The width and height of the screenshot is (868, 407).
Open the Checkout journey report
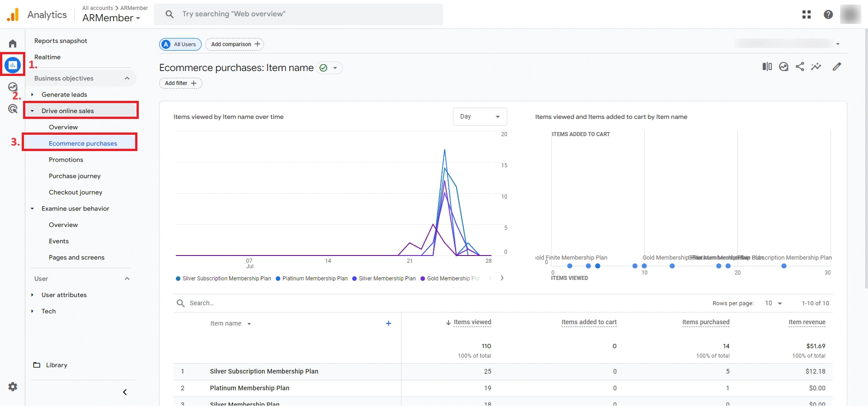pos(75,192)
